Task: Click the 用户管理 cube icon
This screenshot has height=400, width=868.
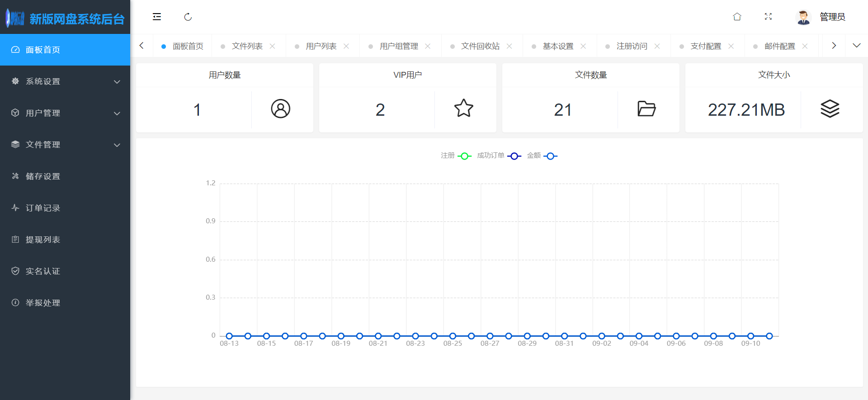Action: 15,113
